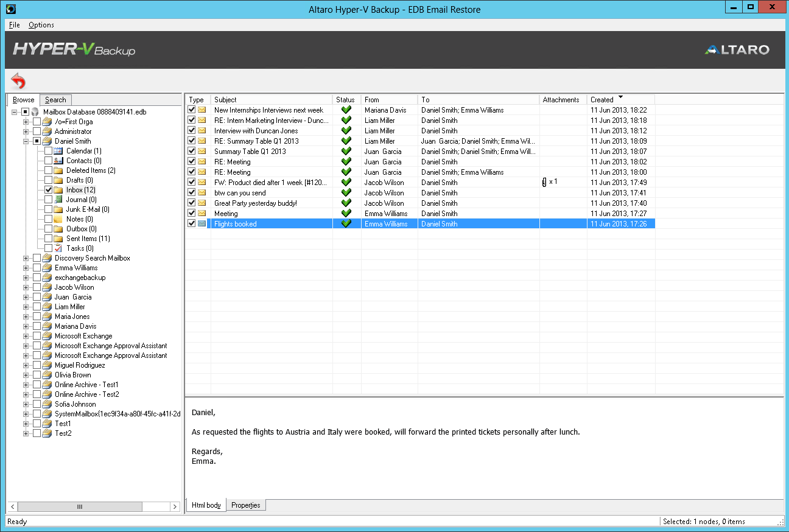Sort by the Attachments column header

click(x=563, y=99)
